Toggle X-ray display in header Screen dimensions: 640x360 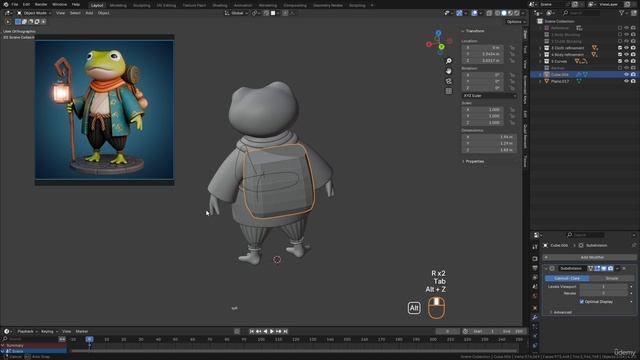[489, 13]
